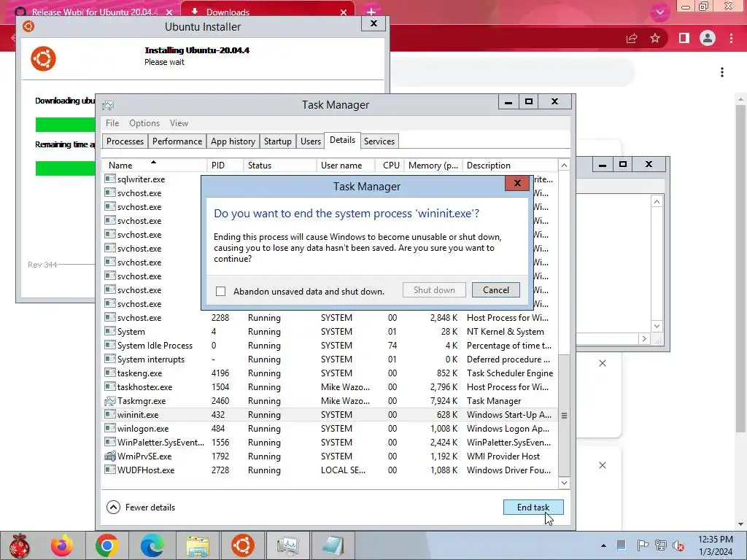Open the Chrome tab search dropdown

pos(659,12)
